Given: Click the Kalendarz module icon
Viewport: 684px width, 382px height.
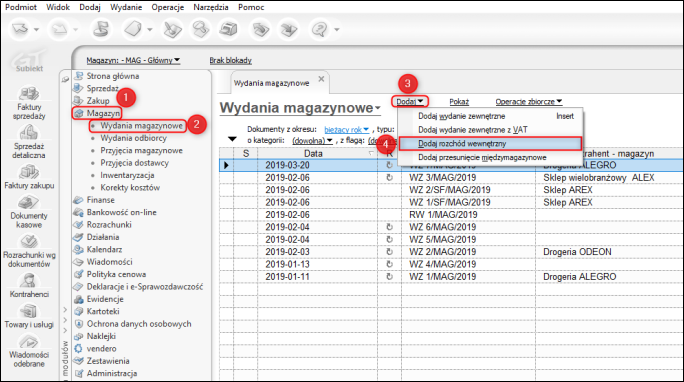Looking at the screenshot, I should [x=79, y=249].
